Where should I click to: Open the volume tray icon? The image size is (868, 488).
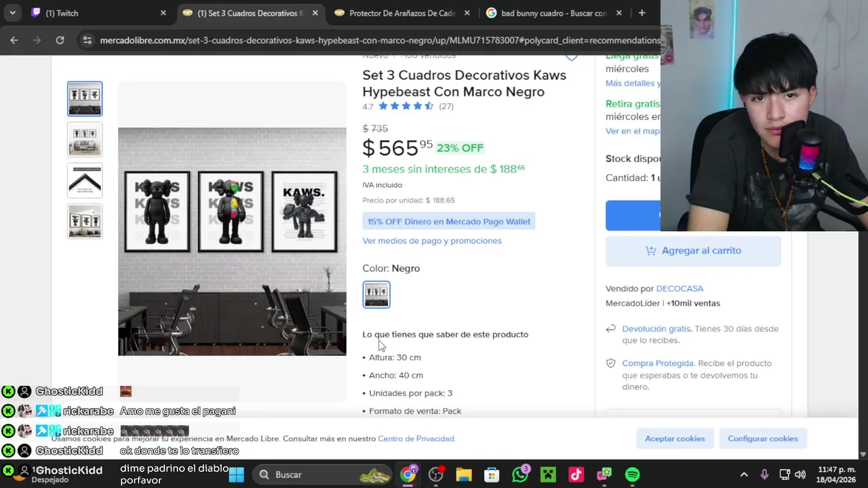point(800,474)
